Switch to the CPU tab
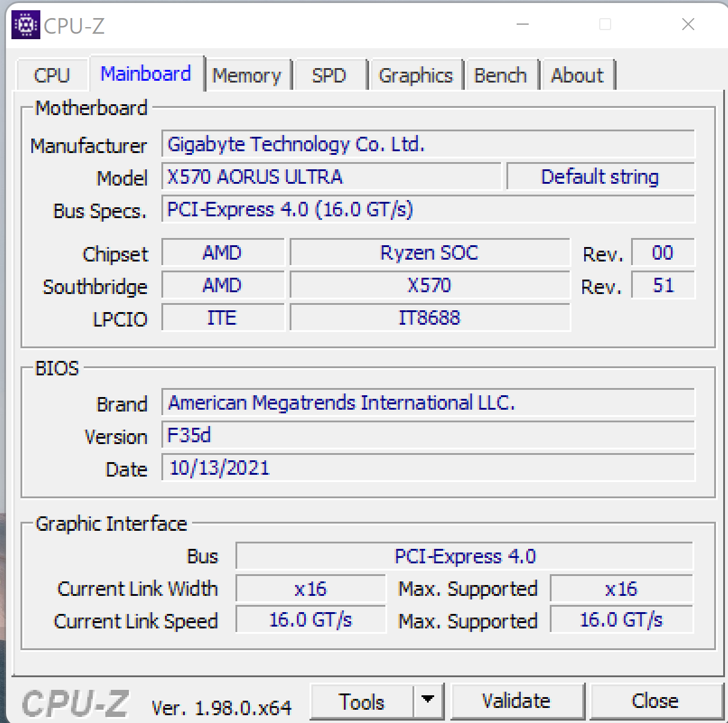Viewport: 728px width, 723px height. click(52, 75)
